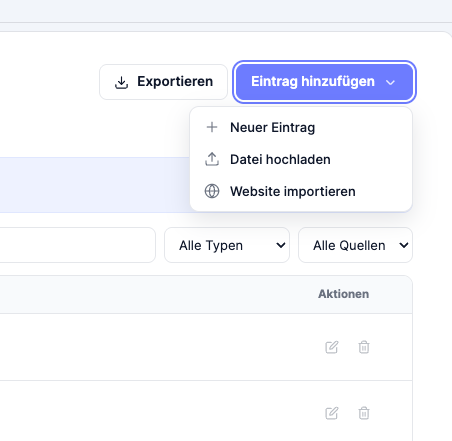Screen dimensions: 452x441
Task: Click the arrow on Alle Typen
Action: (281, 245)
